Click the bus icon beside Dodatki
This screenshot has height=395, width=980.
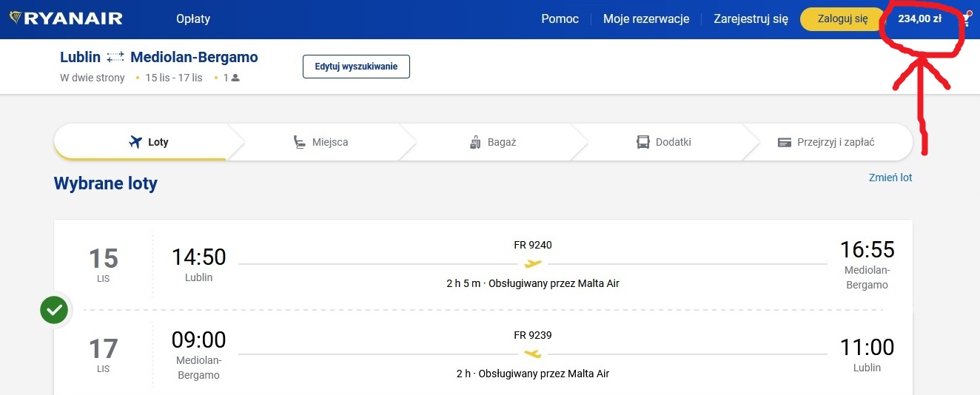tap(643, 142)
